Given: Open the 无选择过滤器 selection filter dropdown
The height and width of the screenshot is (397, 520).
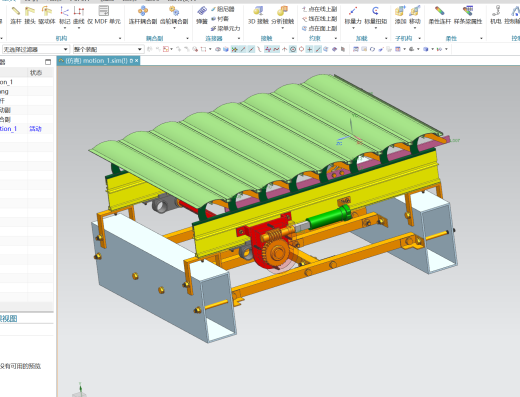Looking at the screenshot, I should click(36, 49).
